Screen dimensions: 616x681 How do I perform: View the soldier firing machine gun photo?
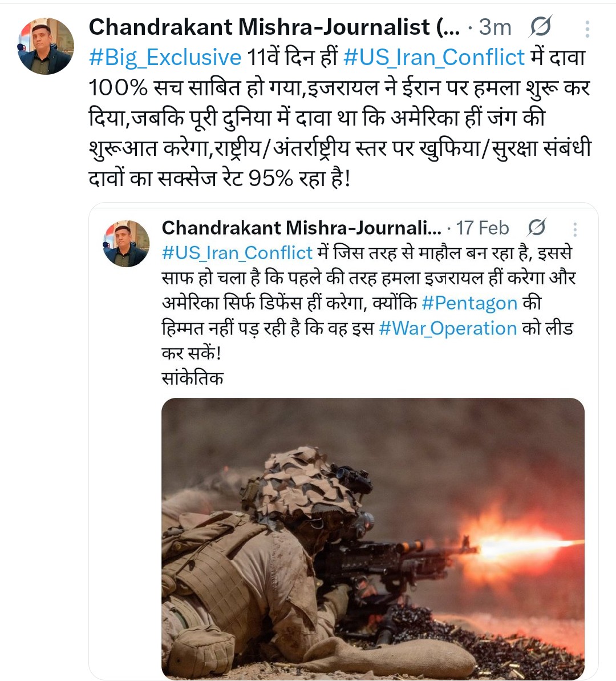tap(373, 539)
